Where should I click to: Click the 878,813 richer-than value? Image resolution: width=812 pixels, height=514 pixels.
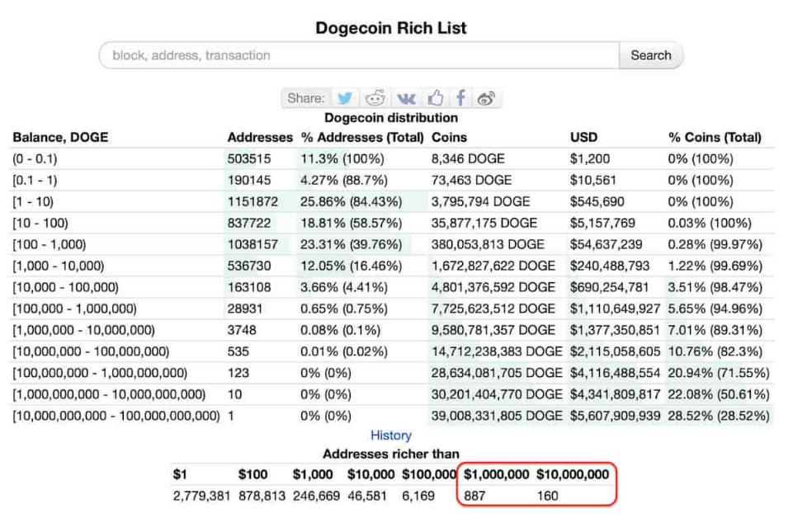point(262,496)
